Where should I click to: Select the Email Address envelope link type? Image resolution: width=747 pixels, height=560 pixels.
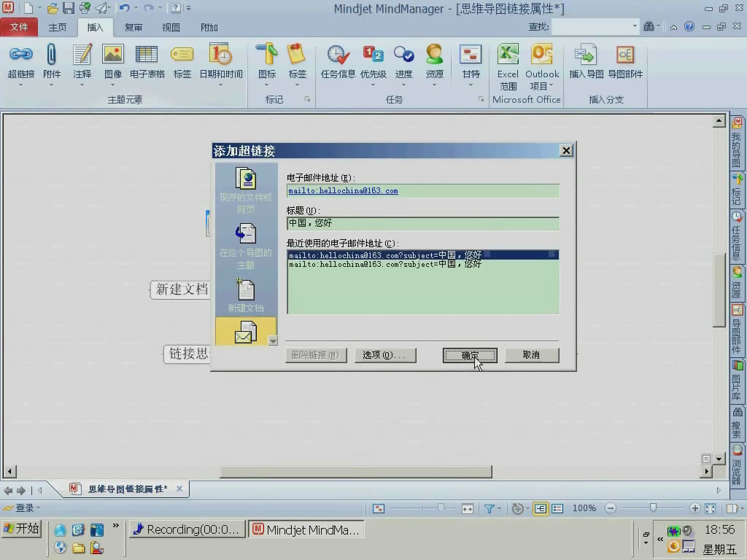[x=245, y=332]
